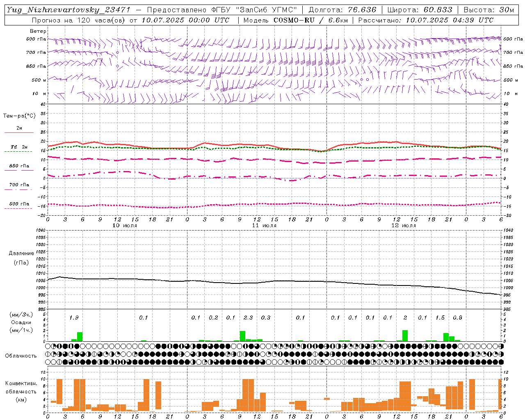This screenshot has height=420, width=525.
Task: Click the tall green bar below 1.9
Action: coord(80,337)
